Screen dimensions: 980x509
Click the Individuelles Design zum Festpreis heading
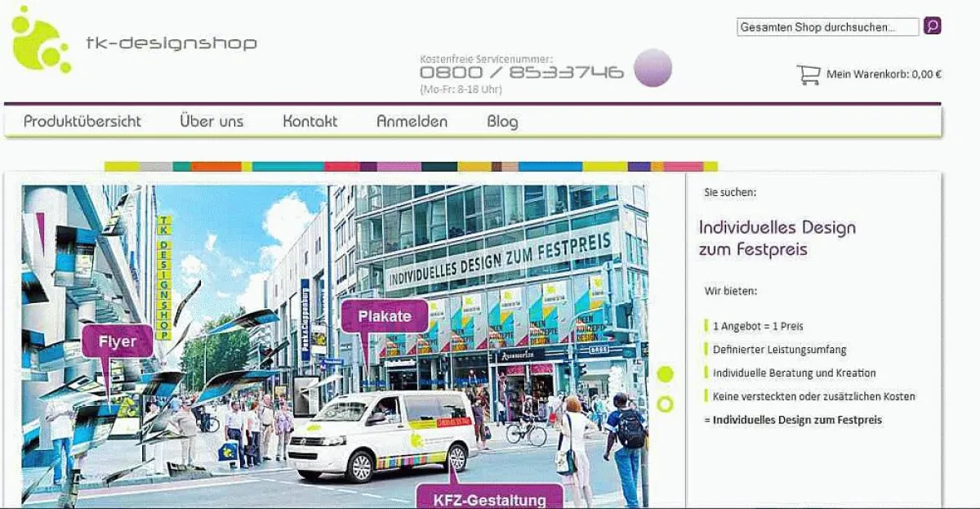[776, 238]
